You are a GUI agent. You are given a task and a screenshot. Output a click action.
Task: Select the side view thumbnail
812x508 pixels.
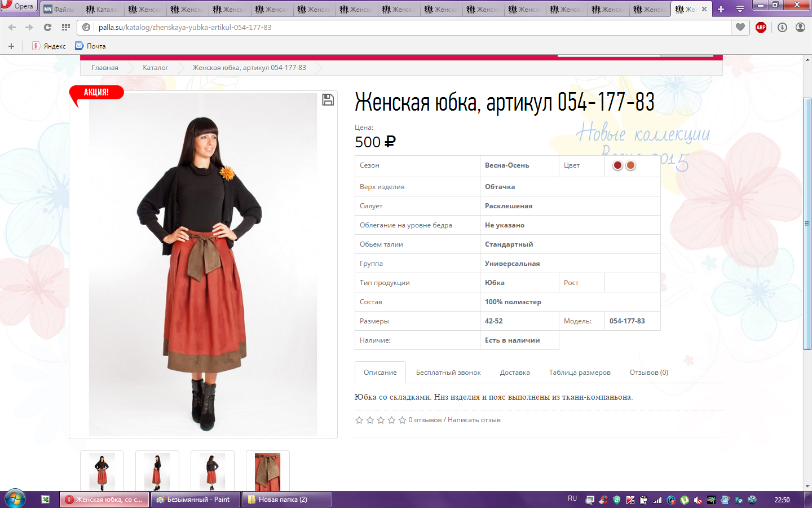coord(157,472)
